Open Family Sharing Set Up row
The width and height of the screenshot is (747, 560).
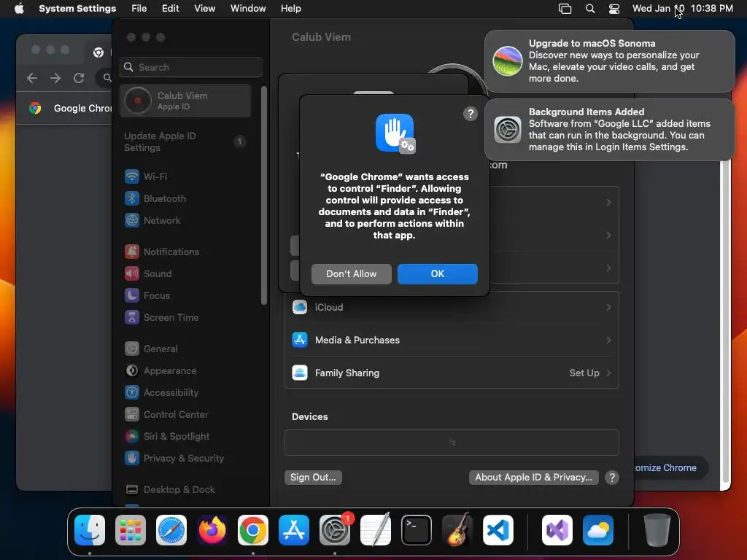(x=452, y=373)
